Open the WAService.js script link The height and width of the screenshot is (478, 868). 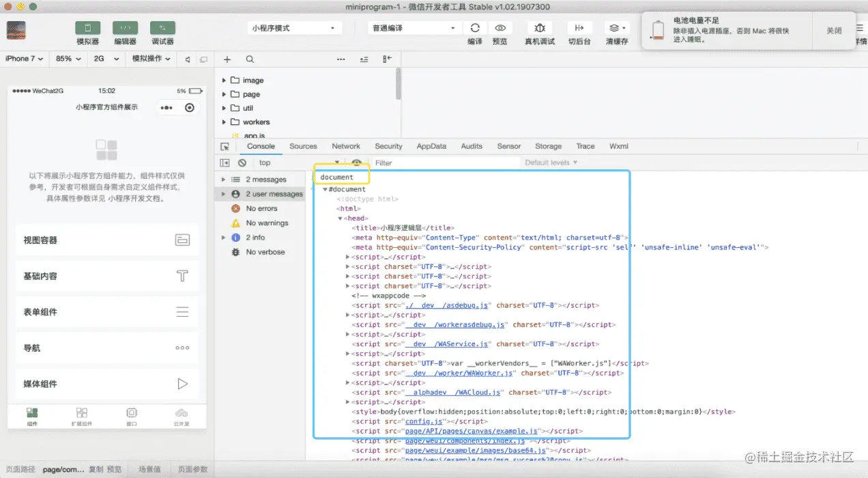tap(446, 344)
